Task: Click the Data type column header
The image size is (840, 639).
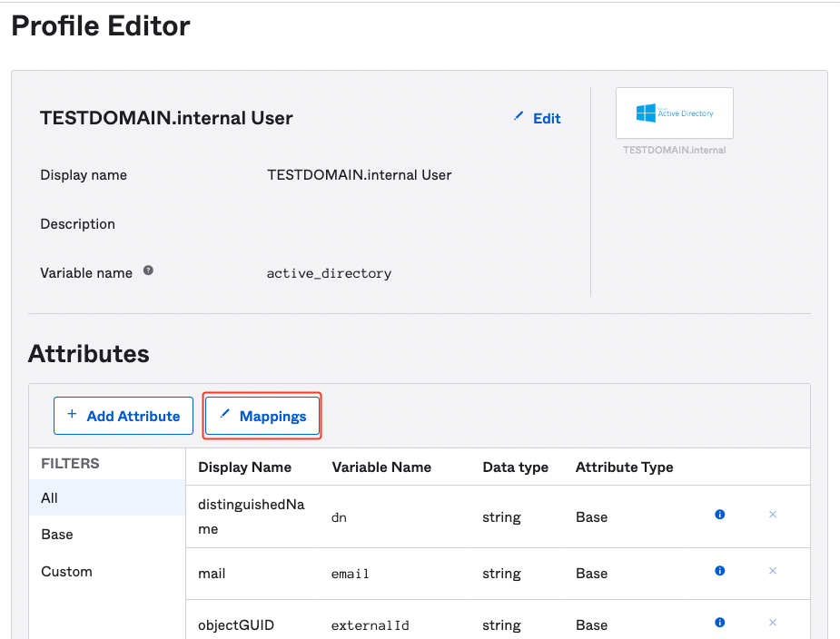Action: click(x=515, y=467)
